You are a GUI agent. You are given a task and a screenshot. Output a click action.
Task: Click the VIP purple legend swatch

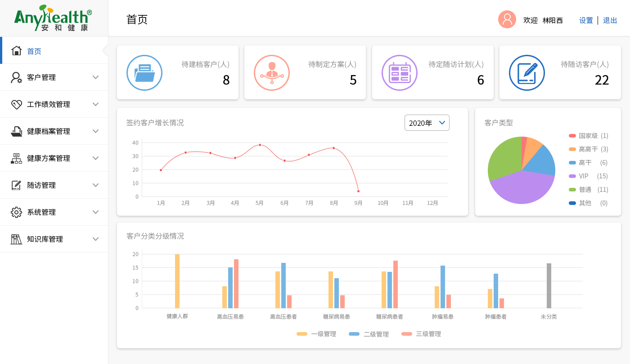click(572, 176)
